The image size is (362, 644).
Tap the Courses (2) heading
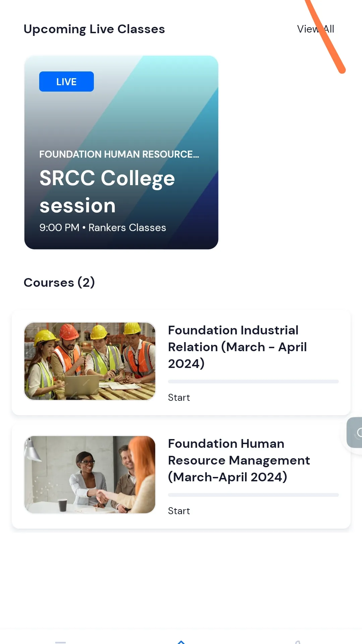[x=59, y=282]
